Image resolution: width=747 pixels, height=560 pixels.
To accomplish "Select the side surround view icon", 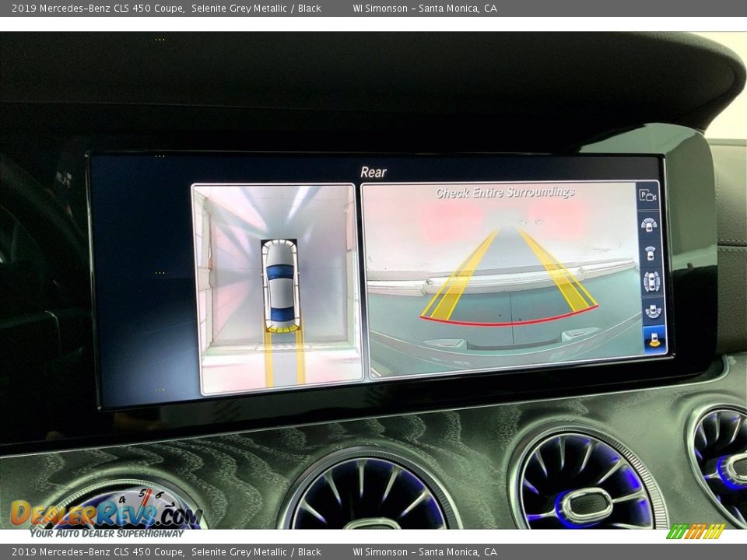I will (x=651, y=282).
